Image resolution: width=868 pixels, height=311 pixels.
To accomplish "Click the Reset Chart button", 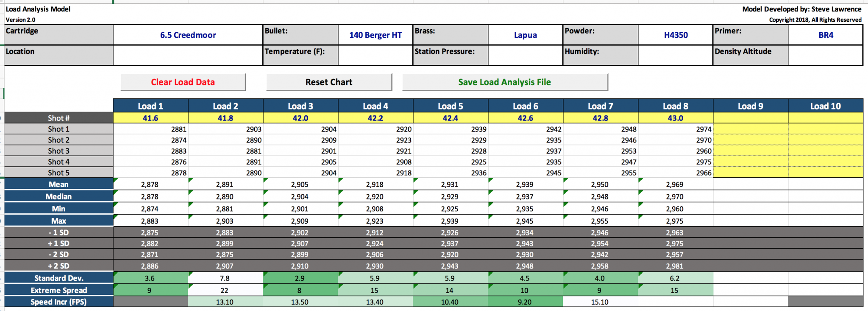I will pyautogui.click(x=329, y=82).
